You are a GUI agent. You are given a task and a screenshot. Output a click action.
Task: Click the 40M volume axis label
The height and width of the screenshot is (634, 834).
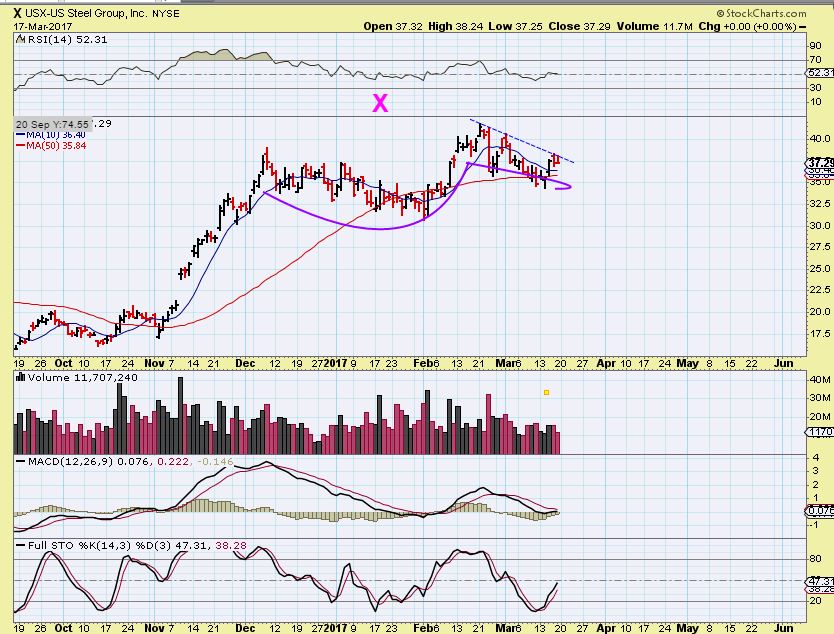coord(820,380)
